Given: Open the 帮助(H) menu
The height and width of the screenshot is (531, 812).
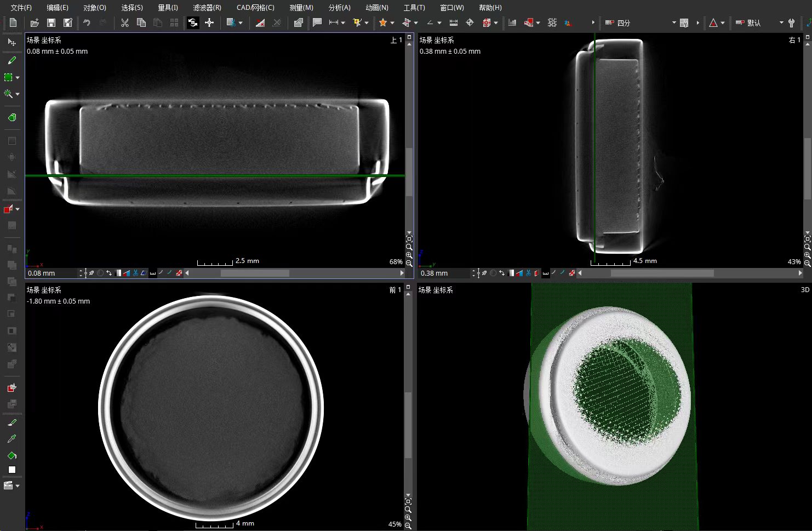Looking at the screenshot, I should (490, 8).
